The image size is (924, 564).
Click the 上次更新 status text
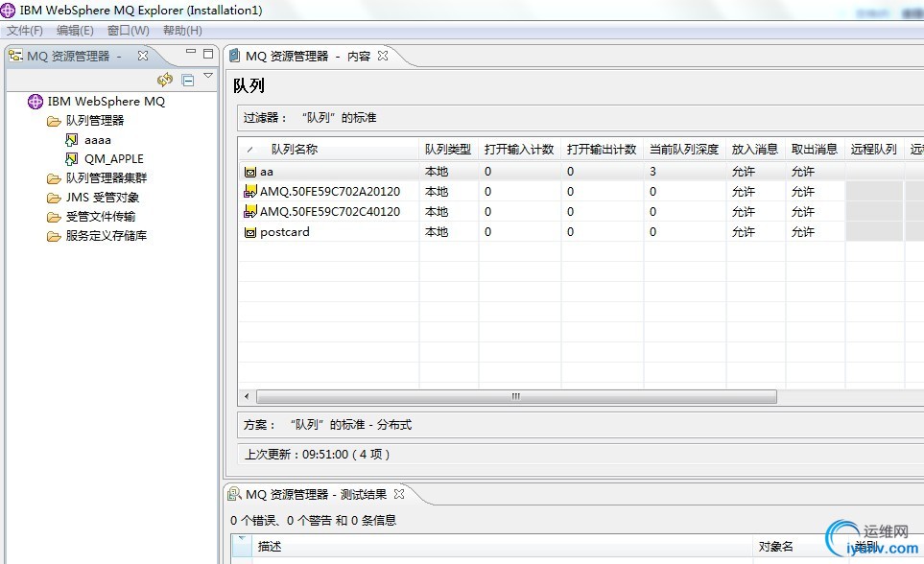coord(317,455)
